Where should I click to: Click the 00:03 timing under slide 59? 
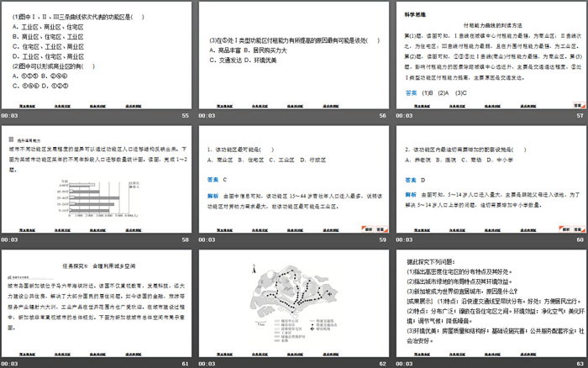tap(207, 239)
